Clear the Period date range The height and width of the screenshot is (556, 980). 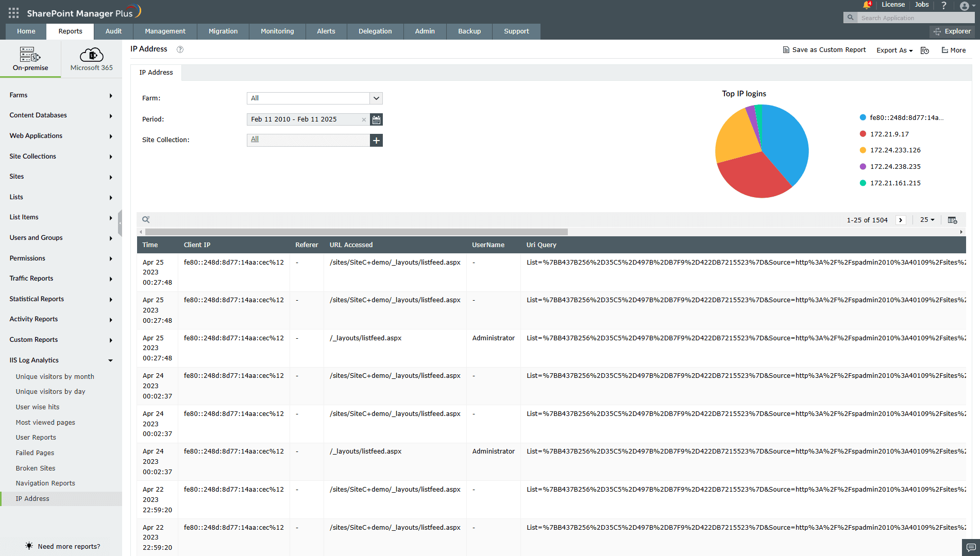click(x=364, y=119)
